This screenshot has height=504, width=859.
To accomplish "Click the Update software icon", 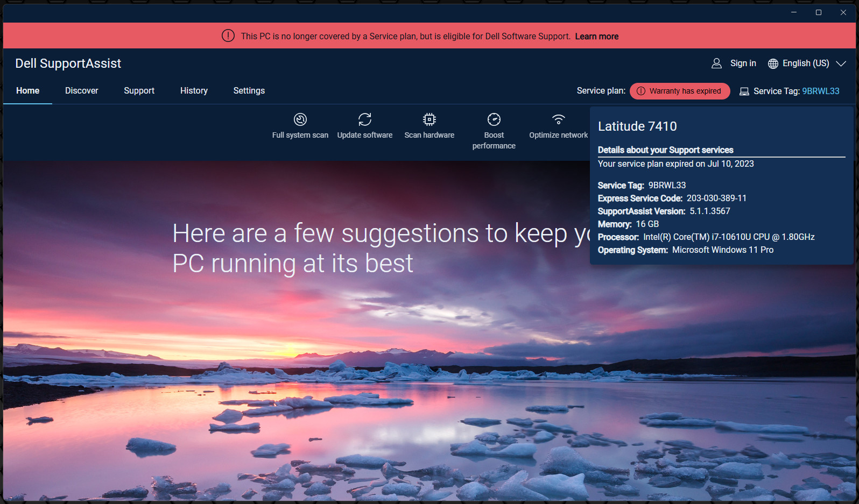I will pos(365,119).
